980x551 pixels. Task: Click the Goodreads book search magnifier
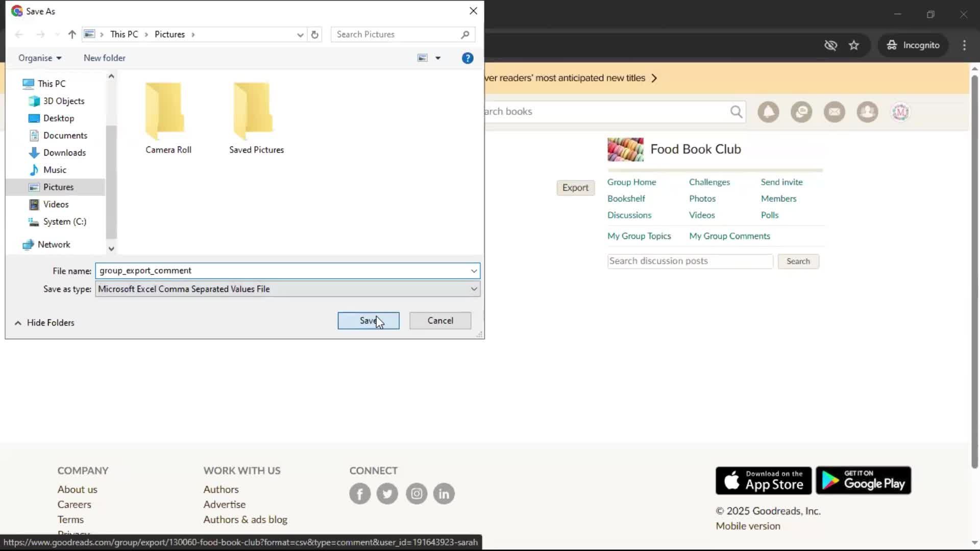click(x=736, y=111)
